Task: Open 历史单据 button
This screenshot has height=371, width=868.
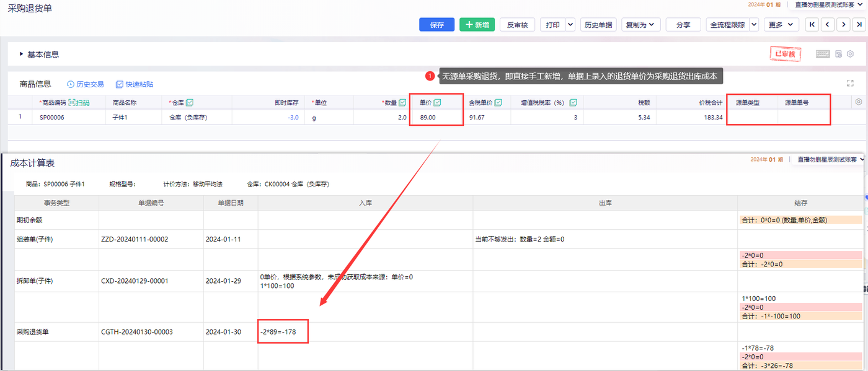Action: coord(598,25)
